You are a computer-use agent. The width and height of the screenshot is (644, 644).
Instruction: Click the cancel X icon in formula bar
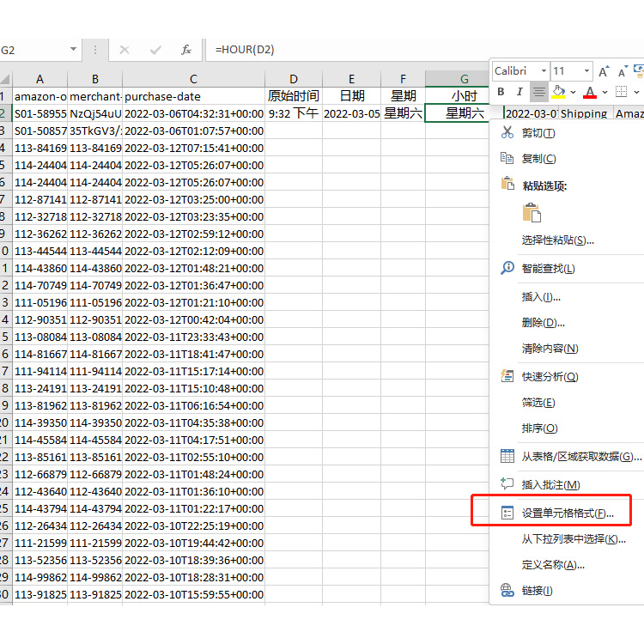(125, 50)
